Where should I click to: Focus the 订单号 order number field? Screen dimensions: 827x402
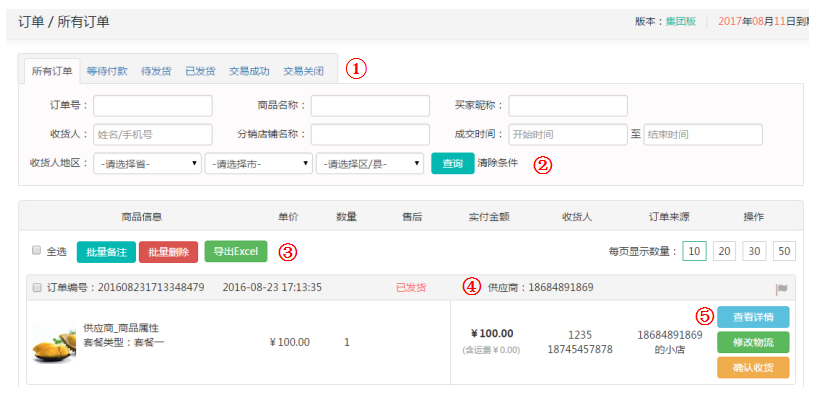pos(153,106)
